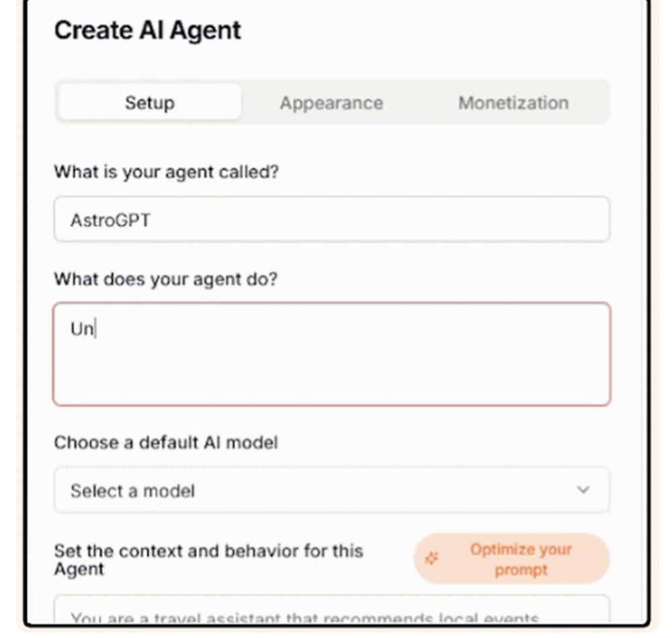Image resolution: width=672 pixels, height=638 pixels.
Task: Open the Appearance tab
Action: click(x=331, y=103)
